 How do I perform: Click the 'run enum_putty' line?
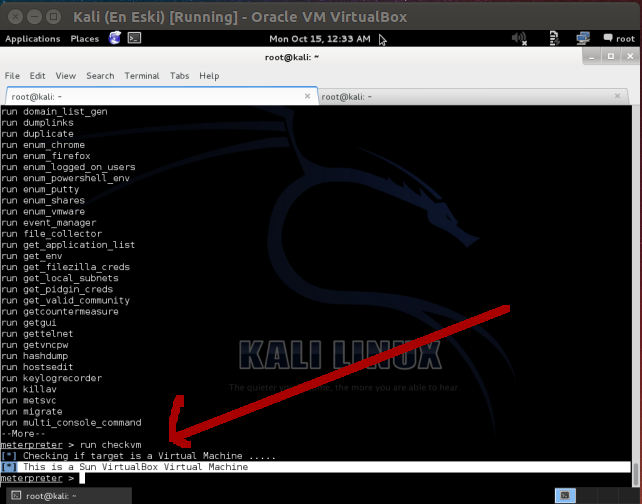(x=40, y=189)
